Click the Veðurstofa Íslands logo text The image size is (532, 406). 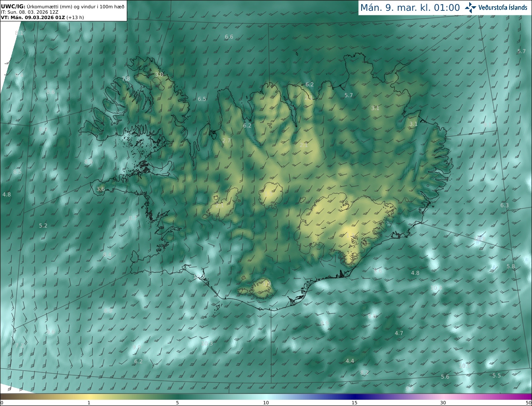pyautogui.click(x=503, y=7)
